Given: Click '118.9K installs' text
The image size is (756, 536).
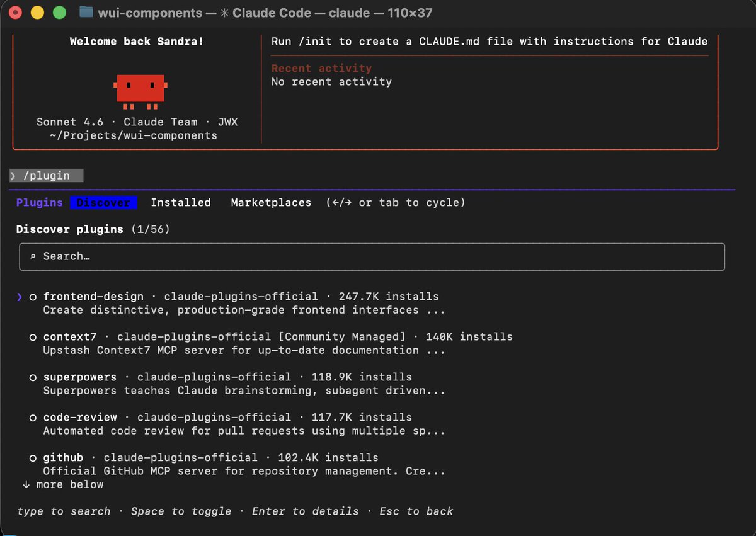Looking at the screenshot, I should [362, 377].
